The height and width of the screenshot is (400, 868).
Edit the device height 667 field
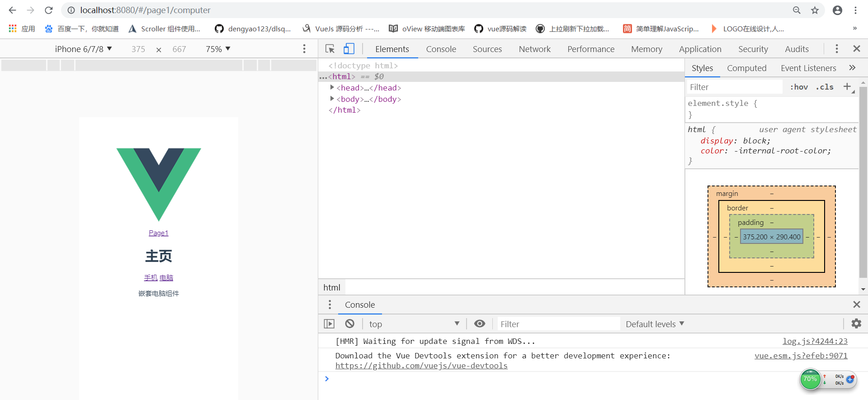179,49
